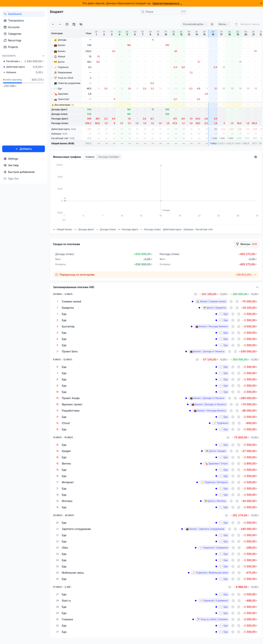Viewport: 263px width, 644px height.
Task: Toggle Дебетовая карта legend series
Action: click(172, 229)
